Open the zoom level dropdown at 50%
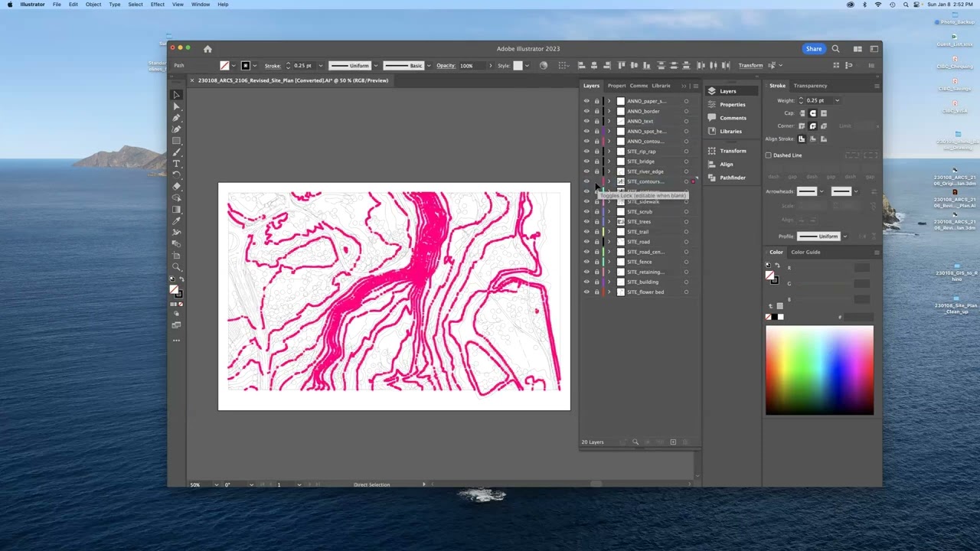The height and width of the screenshot is (551, 980). click(x=216, y=484)
